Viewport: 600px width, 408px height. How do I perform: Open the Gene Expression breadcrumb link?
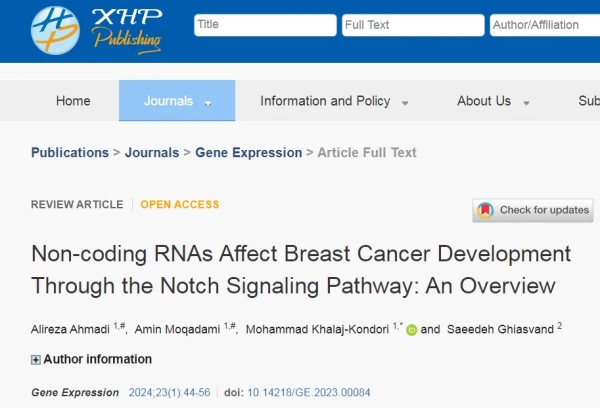[249, 153]
